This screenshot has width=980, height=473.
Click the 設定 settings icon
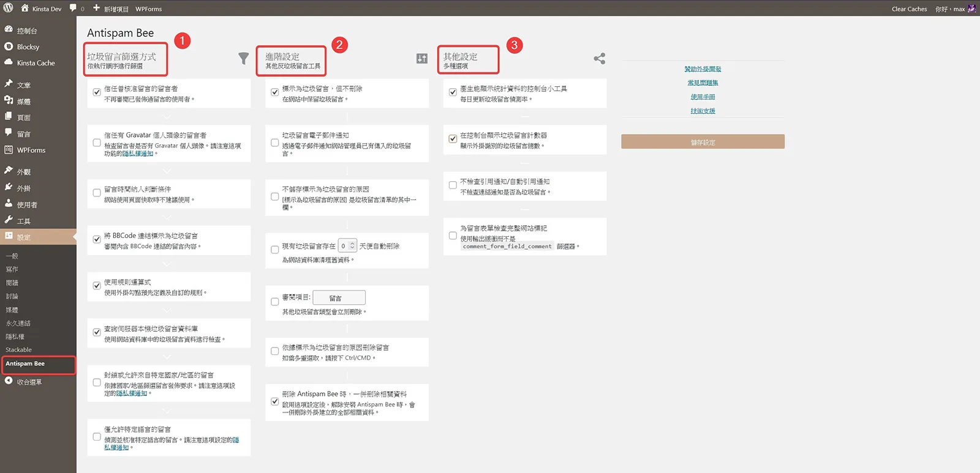tap(9, 236)
